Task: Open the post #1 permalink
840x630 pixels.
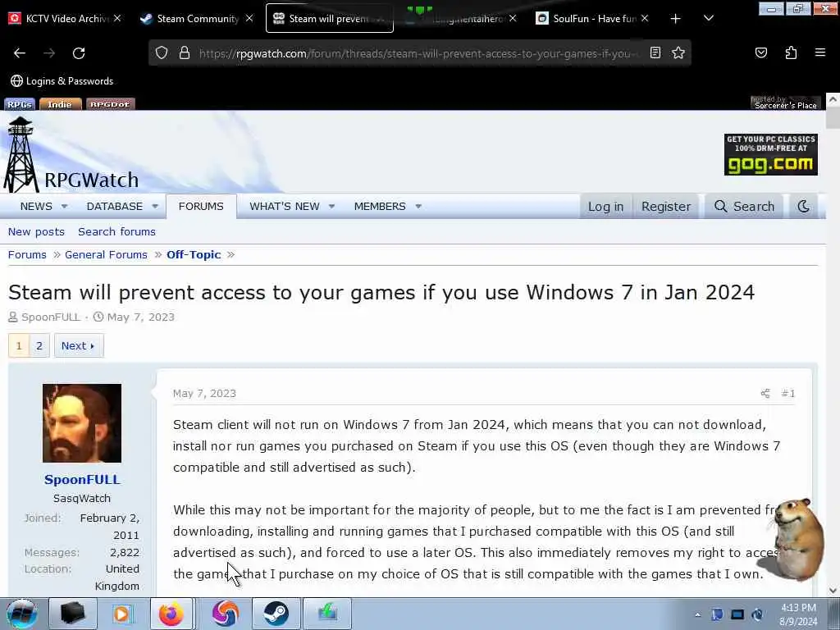Action: click(x=788, y=393)
